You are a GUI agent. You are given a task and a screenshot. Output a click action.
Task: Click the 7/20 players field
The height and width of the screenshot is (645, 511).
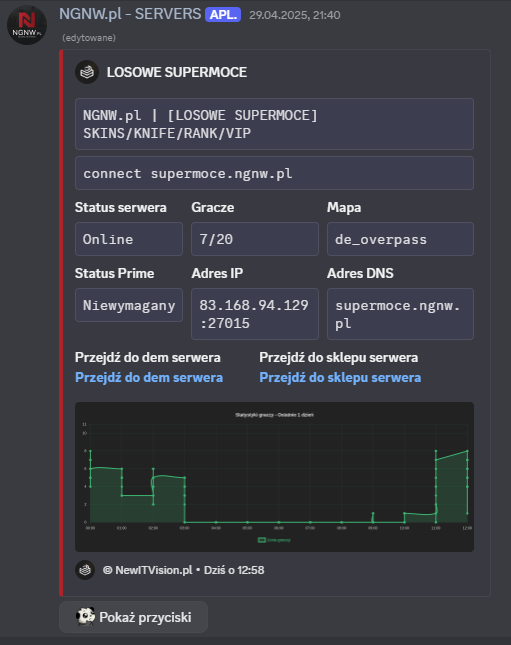click(255, 239)
